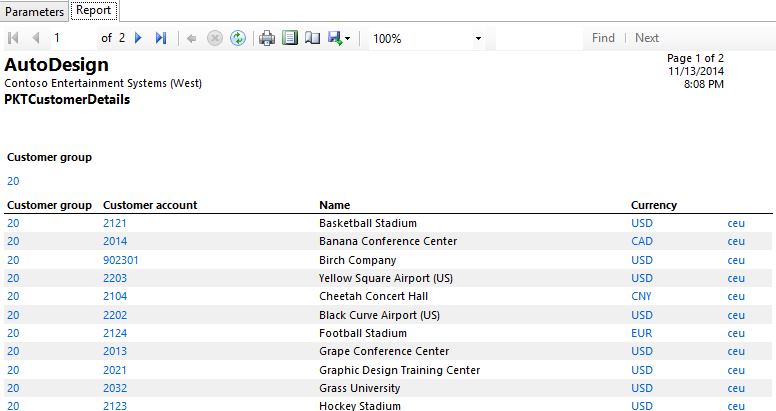Go to previous report page

pyautogui.click(x=36, y=38)
